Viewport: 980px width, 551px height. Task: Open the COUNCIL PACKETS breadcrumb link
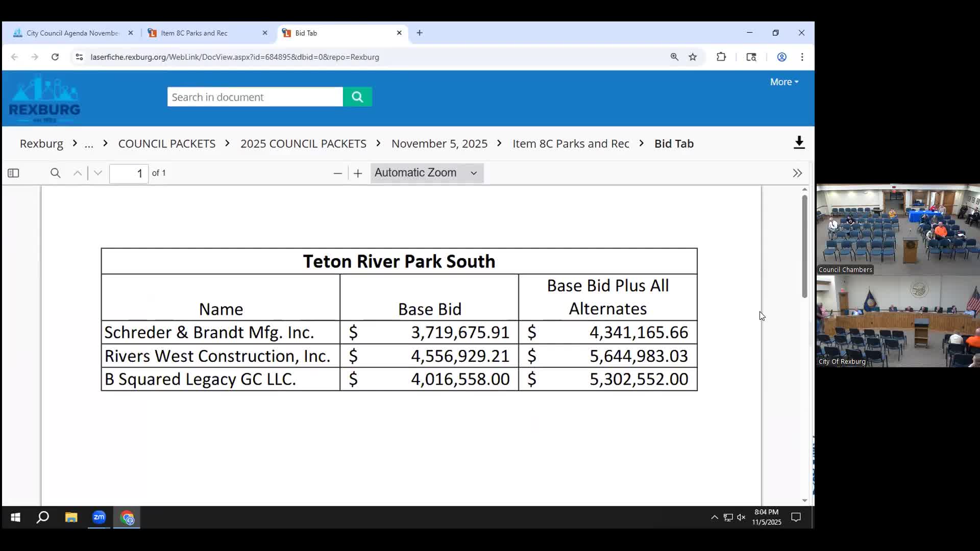[167, 143]
